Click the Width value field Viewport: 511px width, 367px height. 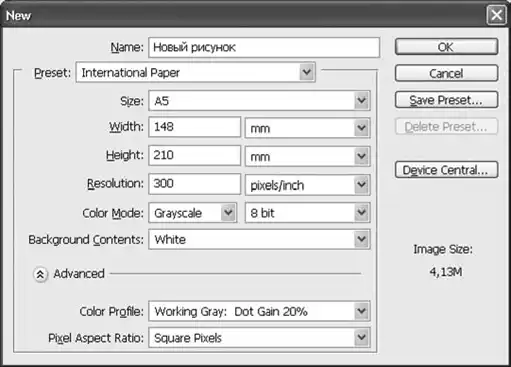(x=195, y=127)
